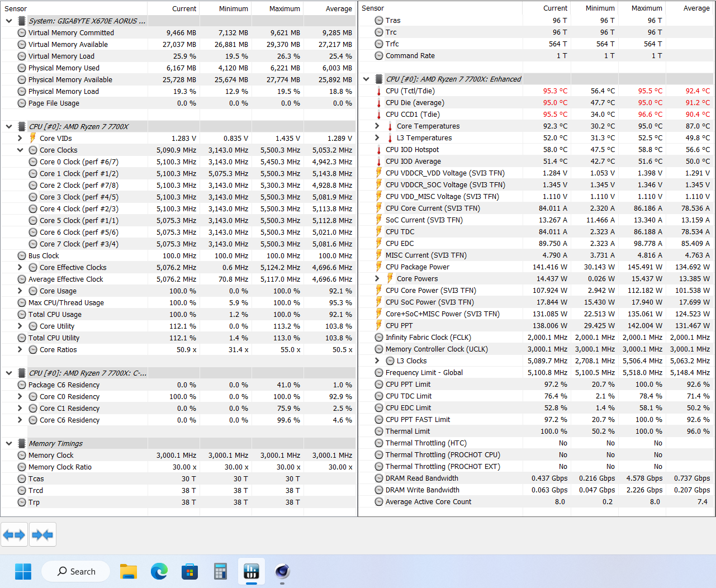Click the chip icon beside System: GIGABYTE X670E AORUS
The height and width of the screenshot is (588, 716).
tap(22, 21)
